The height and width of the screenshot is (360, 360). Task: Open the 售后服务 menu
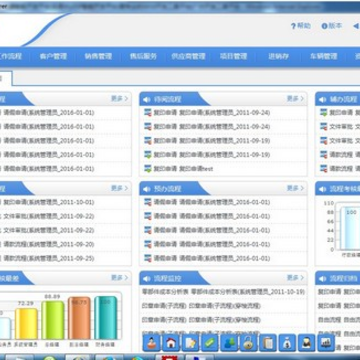[x=143, y=56]
